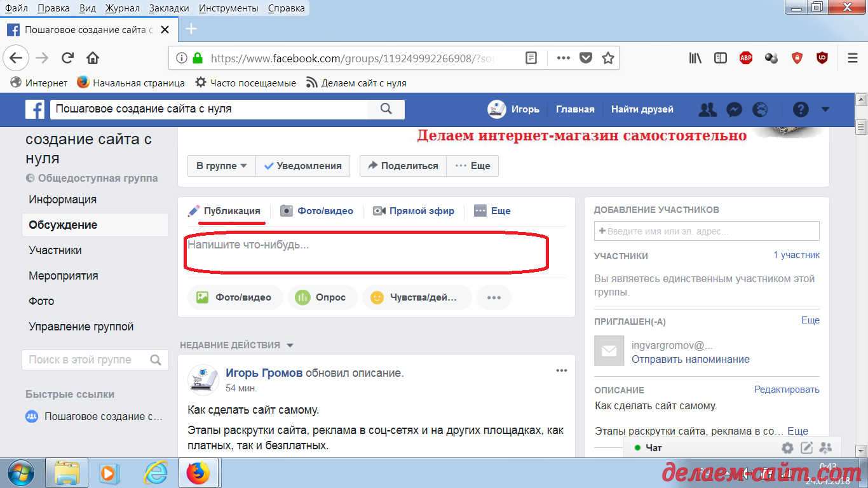Viewport: 868px width, 488px height.
Task: Toggle the Уведомления notifications button
Action: coord(303,166)
